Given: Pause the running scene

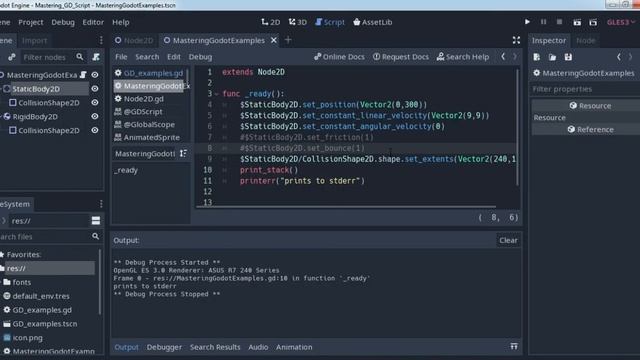Looking at the screenshot, I should pyautogui.click(x=543, y=22).
